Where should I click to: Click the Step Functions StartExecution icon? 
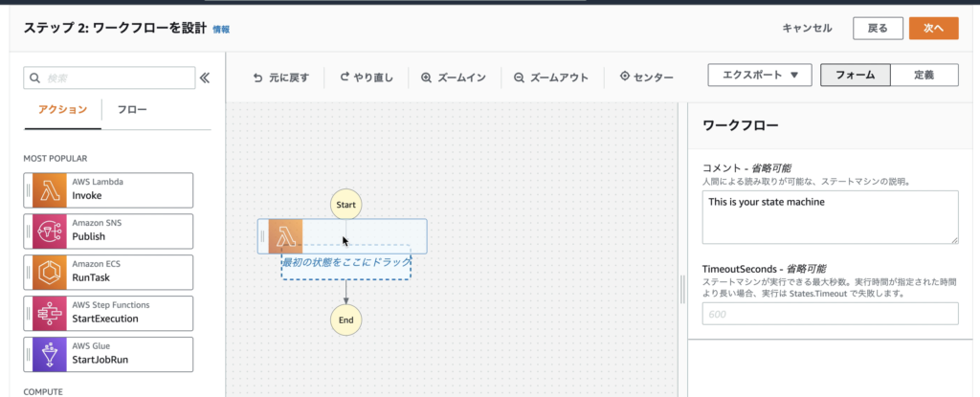[x=50, y=314]
